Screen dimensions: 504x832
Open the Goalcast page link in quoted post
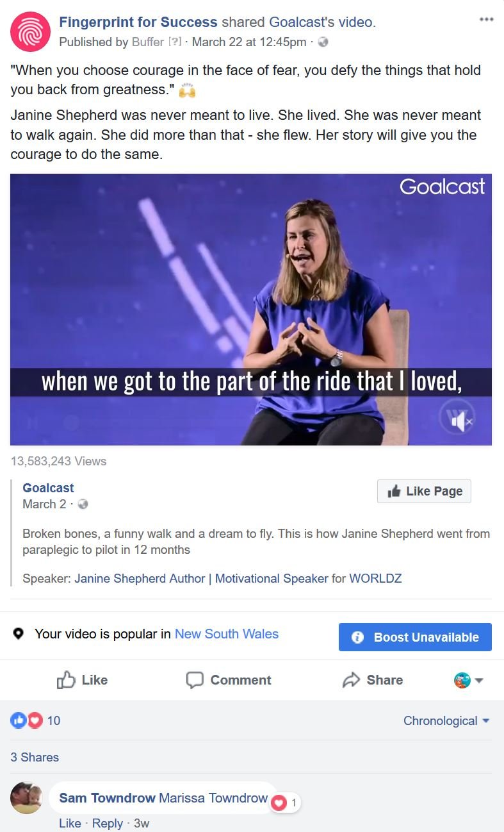(48, 488)
